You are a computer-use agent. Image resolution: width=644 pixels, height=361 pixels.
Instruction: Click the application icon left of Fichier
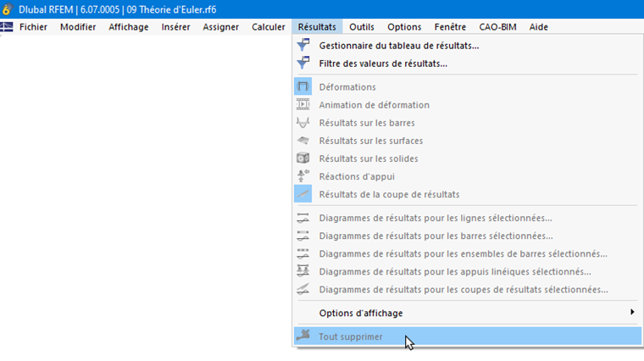7,27
